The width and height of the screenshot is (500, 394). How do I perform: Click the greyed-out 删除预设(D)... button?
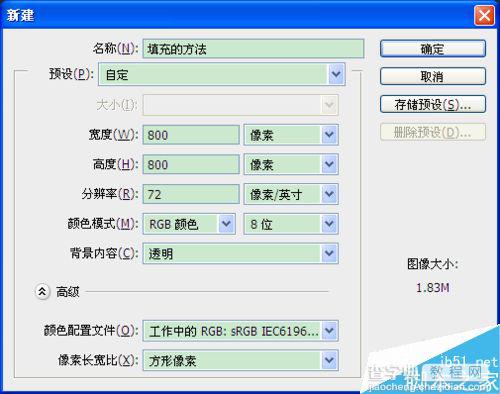[x=433, y=132]
